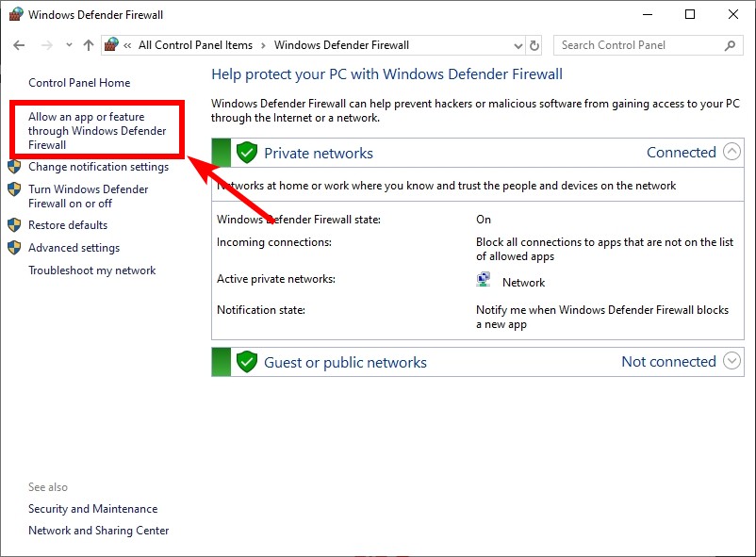This screenshot has width=756, height=557.
Task: Click the green shield on Private networks
Action: point(246,153)
